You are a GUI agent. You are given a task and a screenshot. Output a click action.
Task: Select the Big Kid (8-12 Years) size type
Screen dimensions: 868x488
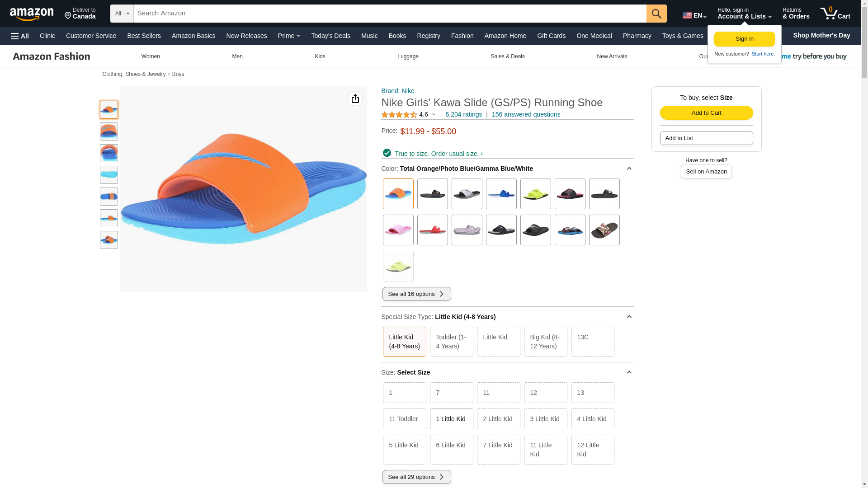click(545, 342)
